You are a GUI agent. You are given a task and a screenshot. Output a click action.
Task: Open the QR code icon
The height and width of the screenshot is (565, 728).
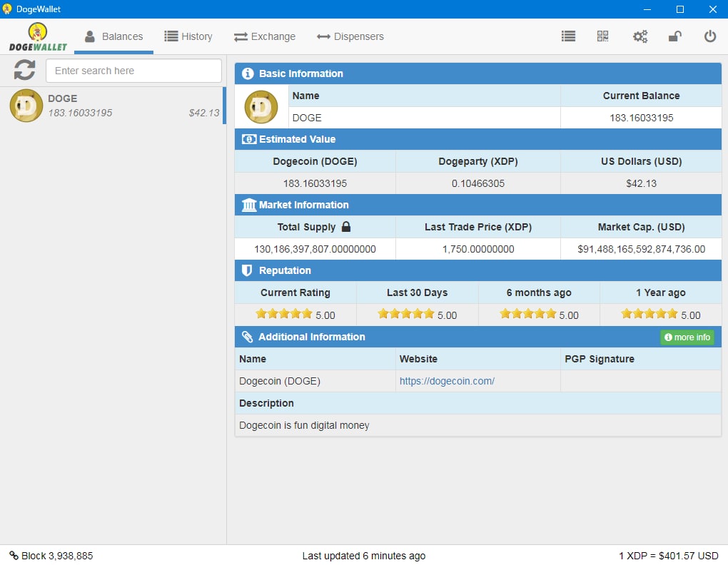(x=602, y=36)
